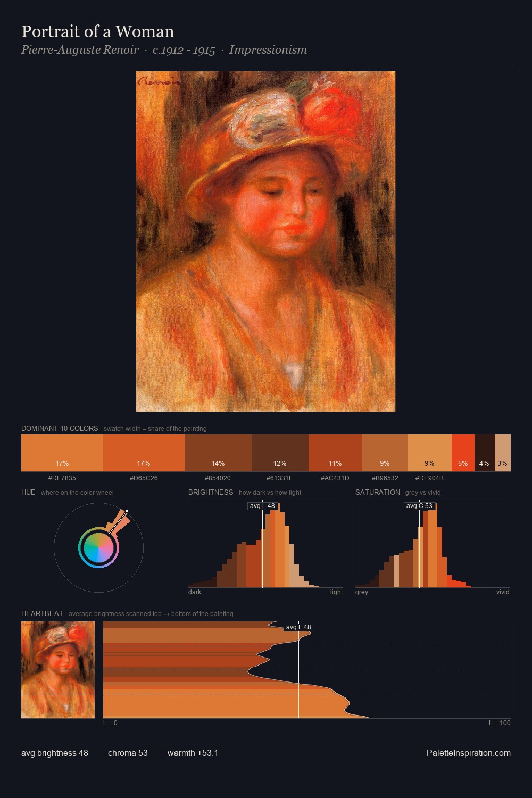Image resolution: width=532 pixels, height=798 pixels.
Task: Click the '#D65C26' hex code label
Action: [144, 478]
